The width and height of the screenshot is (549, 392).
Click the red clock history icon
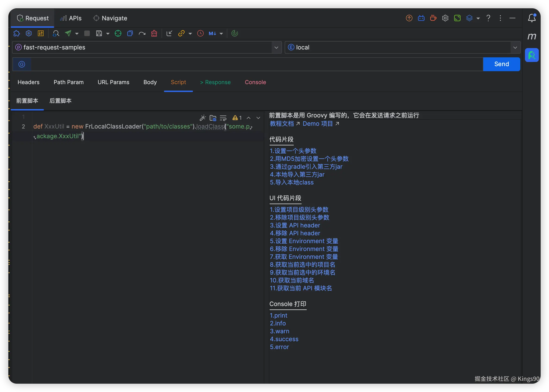[x=200, y=33]
